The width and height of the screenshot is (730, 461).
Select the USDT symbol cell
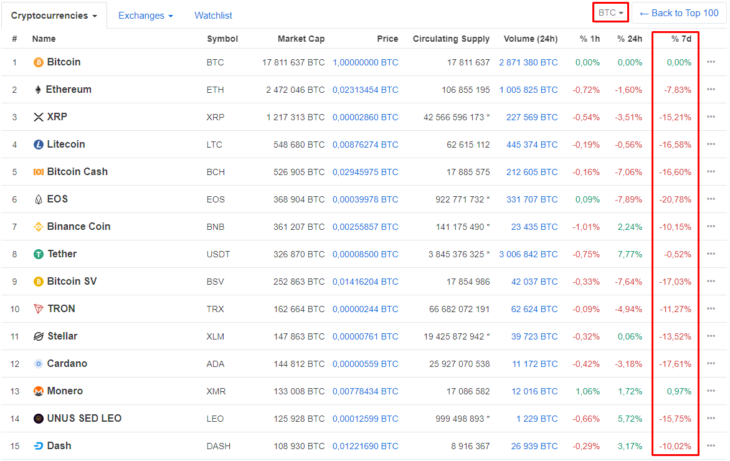[218, 254]
